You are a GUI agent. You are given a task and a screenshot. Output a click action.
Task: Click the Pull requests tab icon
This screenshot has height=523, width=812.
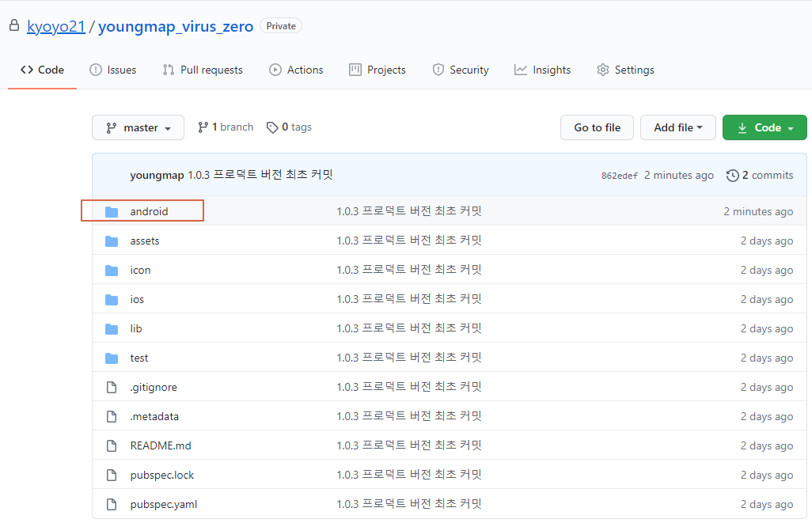click(x=169, y=70)
